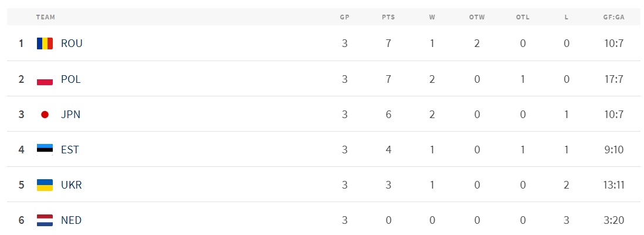Click the Netherlands flag icon
Image resolution: width=644 pixels, height=235 pixels.
[x=45, y=220]
